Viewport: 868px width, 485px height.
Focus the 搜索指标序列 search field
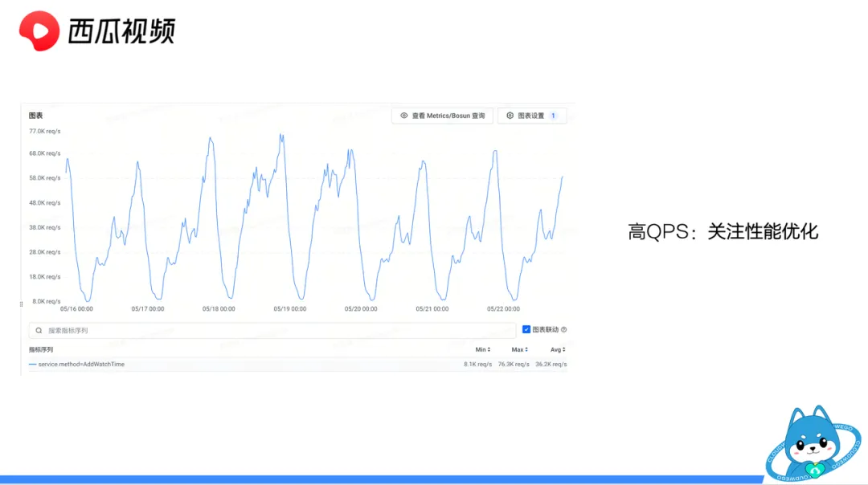pyautogui.click(x=272, y=331)
